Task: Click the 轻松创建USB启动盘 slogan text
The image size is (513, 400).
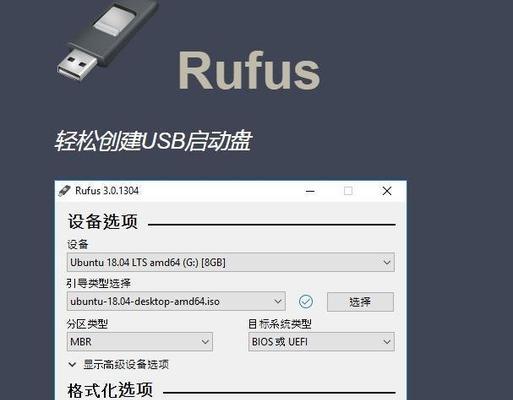Action: point(153,141)
